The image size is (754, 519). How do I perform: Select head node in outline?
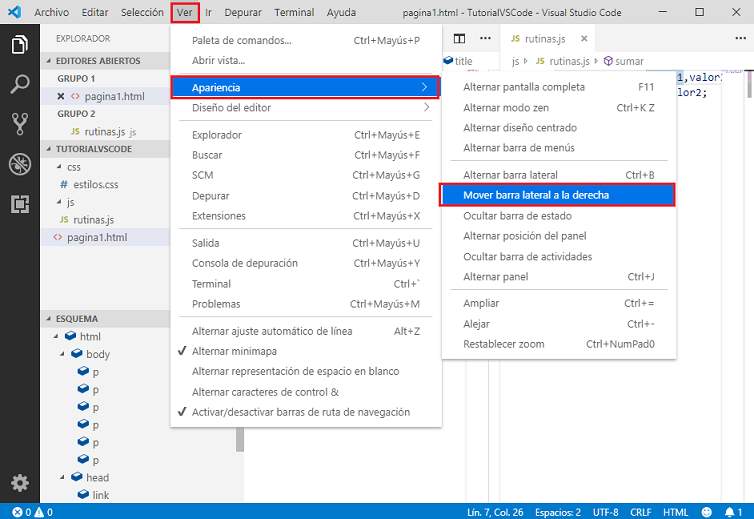[98, 478]
